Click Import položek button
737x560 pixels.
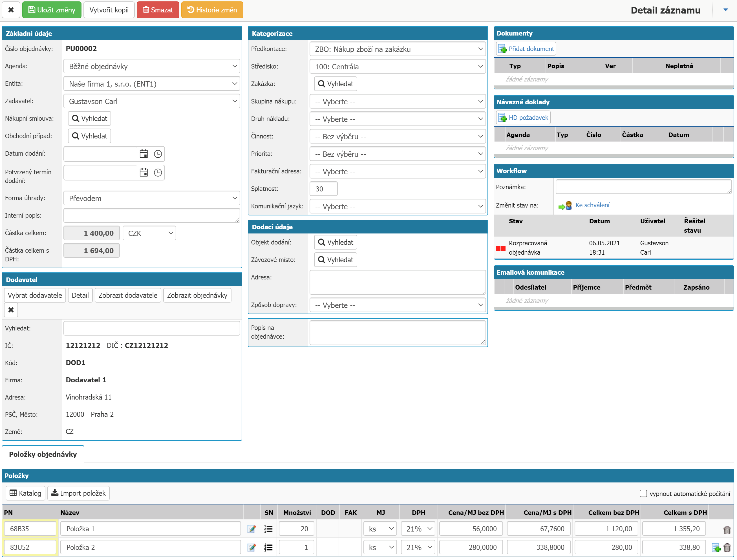coord(79,493)
